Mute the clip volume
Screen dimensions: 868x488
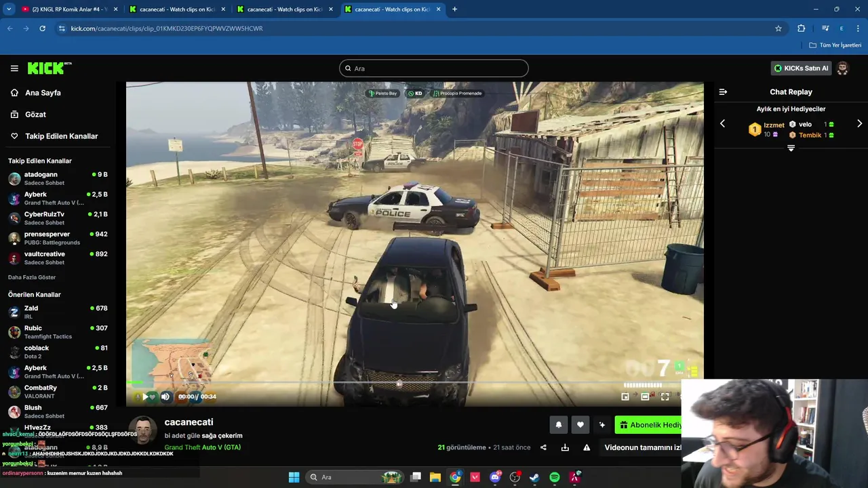(x=165, y=396)
